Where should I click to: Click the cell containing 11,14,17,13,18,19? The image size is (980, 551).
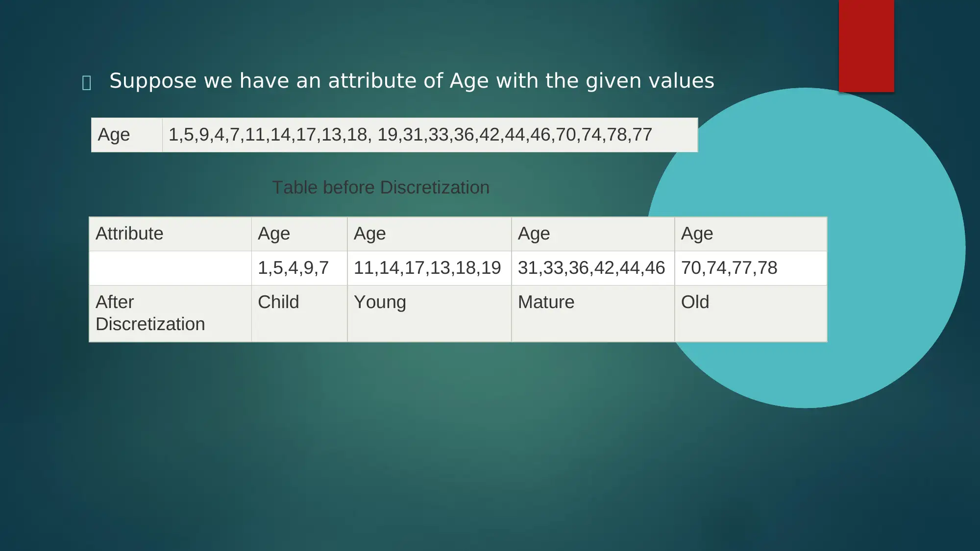click(429, 268)
